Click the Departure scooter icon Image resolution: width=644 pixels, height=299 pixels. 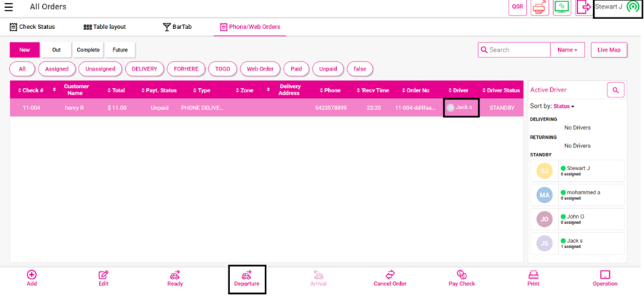coord(247,275)
